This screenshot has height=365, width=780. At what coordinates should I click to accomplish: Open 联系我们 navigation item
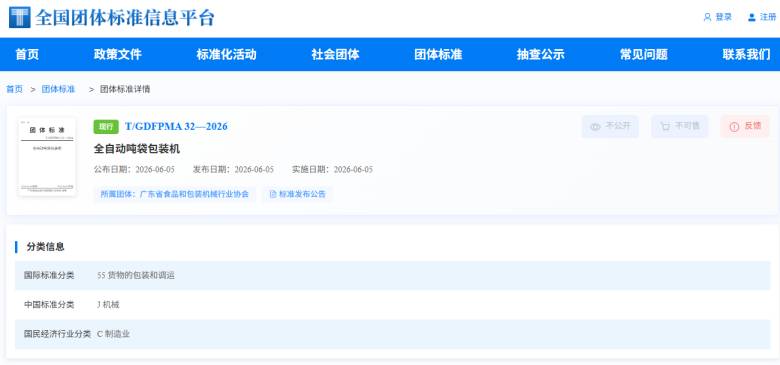click(747, 54)
